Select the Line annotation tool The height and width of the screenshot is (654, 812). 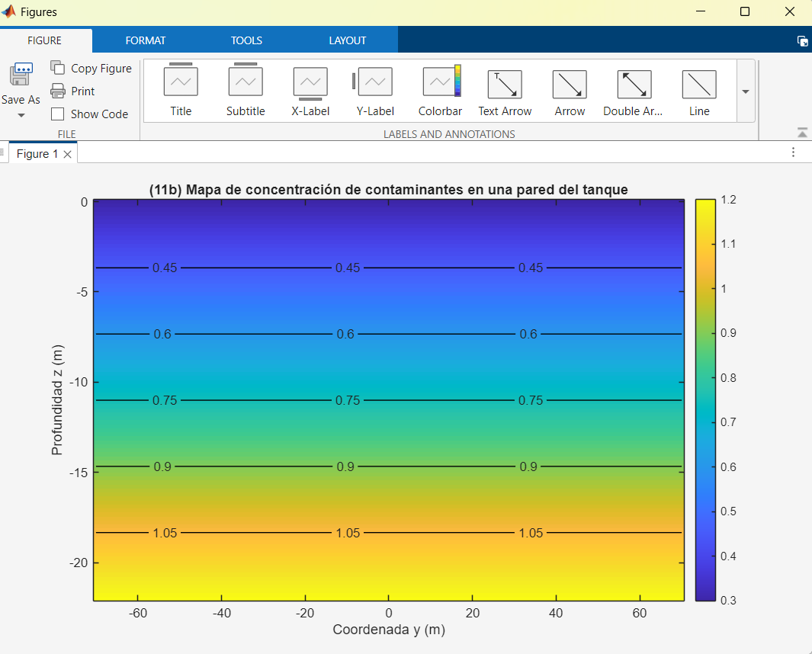pyautogui.click(x=698, y=84)
